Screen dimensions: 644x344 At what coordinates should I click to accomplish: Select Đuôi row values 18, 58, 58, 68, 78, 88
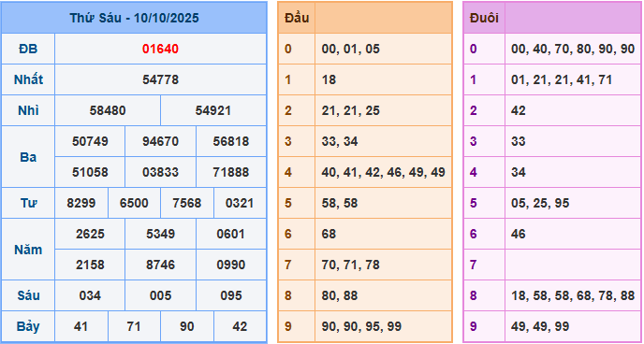(x=574, y=295)
